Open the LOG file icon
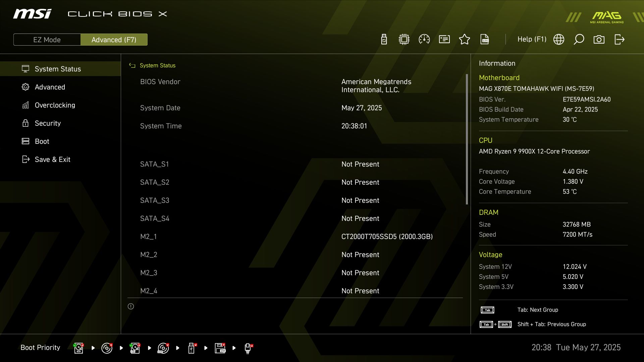Screen dimensions: 644x362 tap(485, 40)
